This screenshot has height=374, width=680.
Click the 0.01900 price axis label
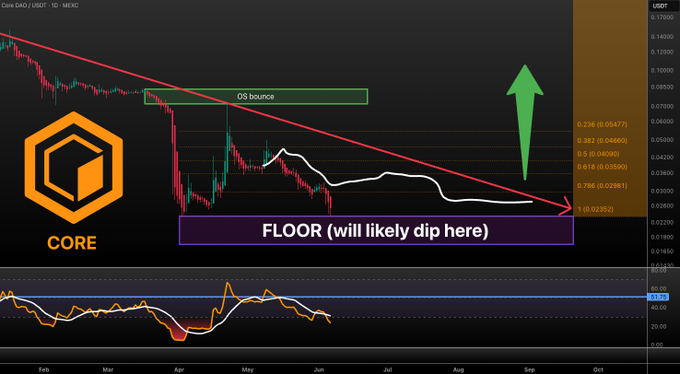pos(662,237)
